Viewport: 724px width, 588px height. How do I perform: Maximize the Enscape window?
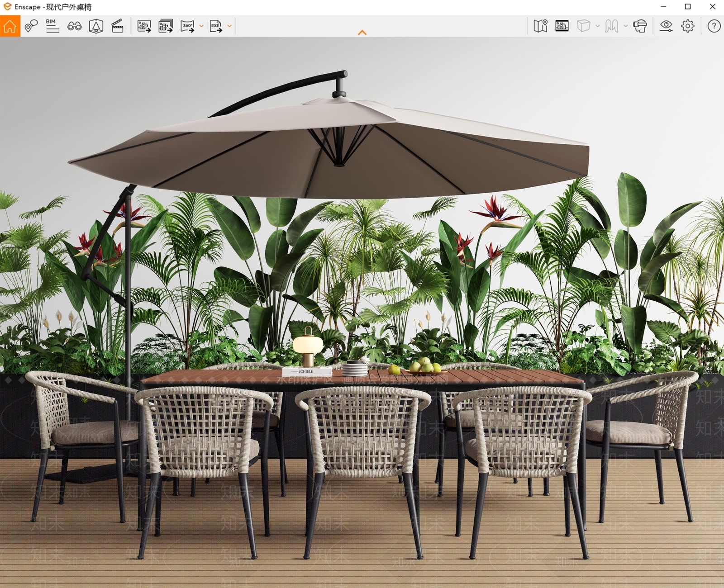[688, 7]
